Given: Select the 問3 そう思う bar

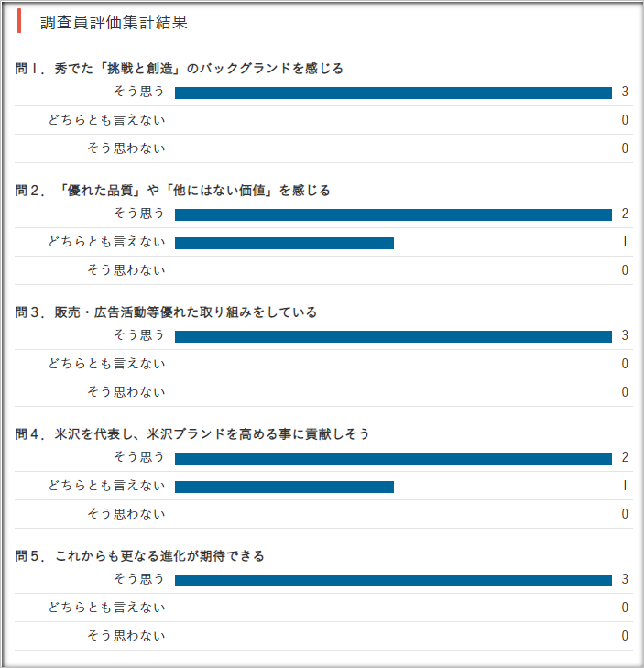Looking at the screenshot, I should pyautogui.click(x=393, y=336).
